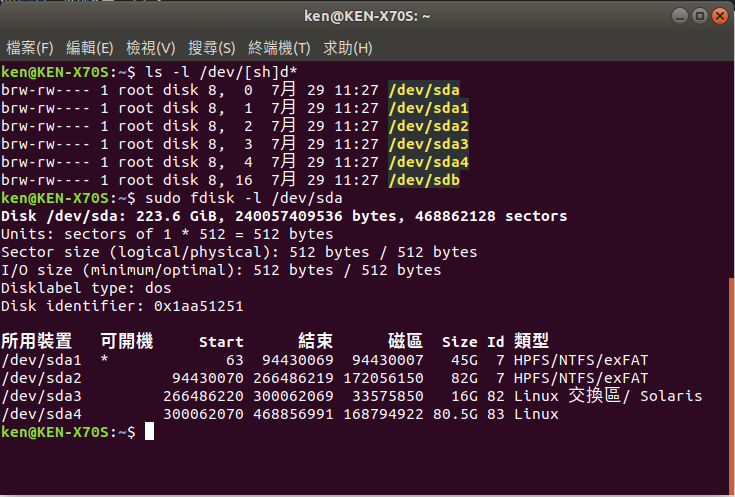This screenshot has width=735, height=497.
Task: Click the Id column header
Action: coord(495,342)
